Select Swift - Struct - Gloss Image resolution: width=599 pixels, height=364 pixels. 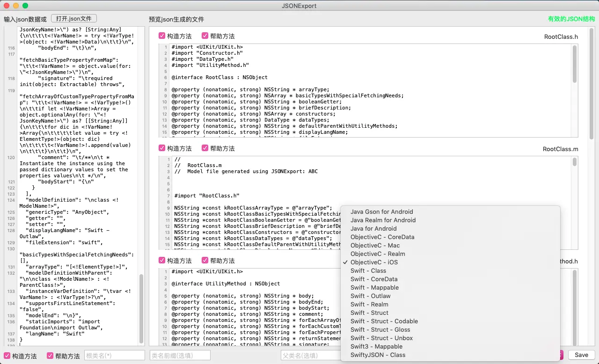(x=450, y=329)
